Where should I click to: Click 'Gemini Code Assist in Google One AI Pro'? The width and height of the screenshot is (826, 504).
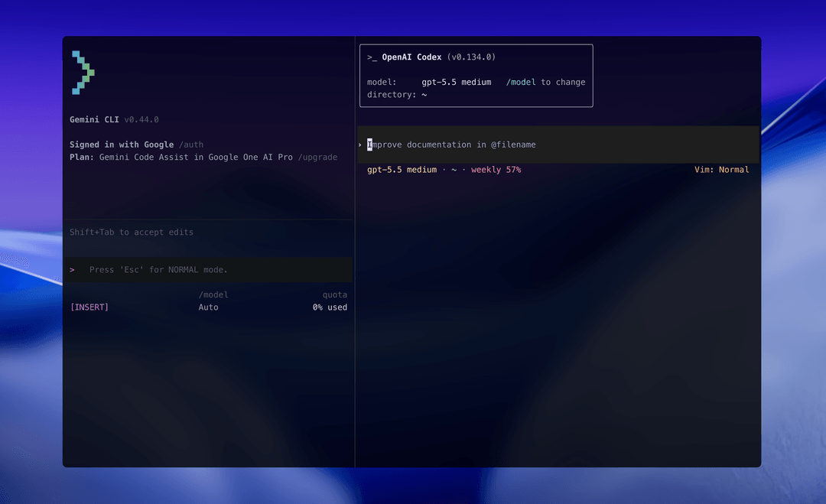pyautogui.click(x=196, y=158)
